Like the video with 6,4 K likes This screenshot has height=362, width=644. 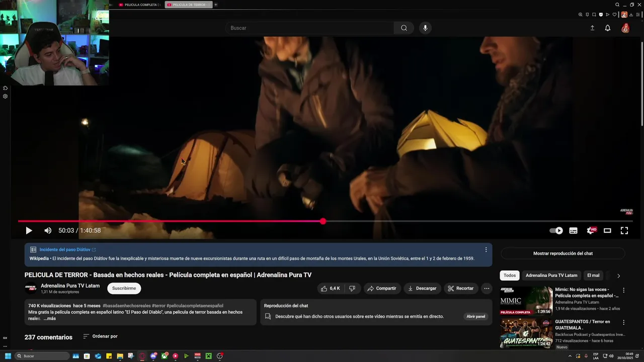[331, 289]
